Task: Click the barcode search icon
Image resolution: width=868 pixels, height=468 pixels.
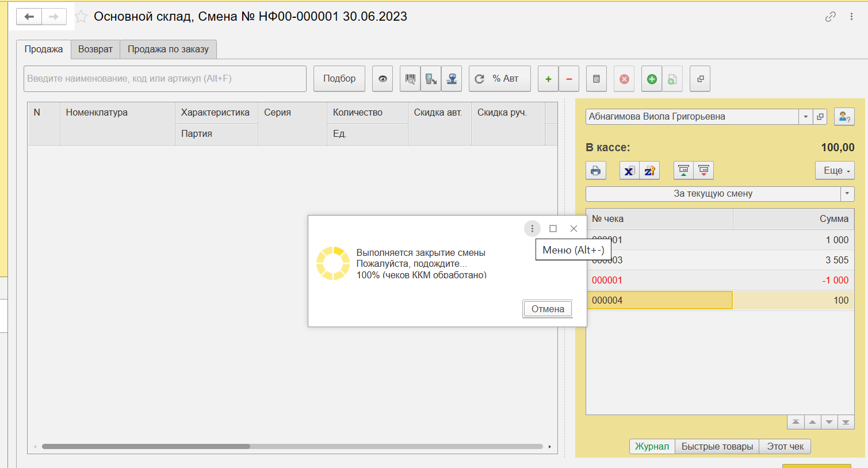Action: [x=410, y=79]
